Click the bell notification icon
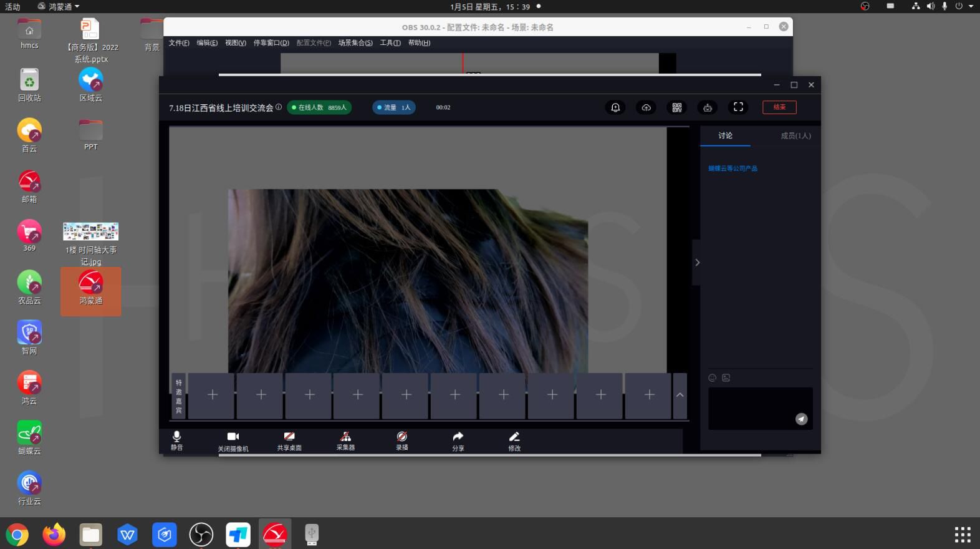The image size is (980, 549). (x=615, y=107)
